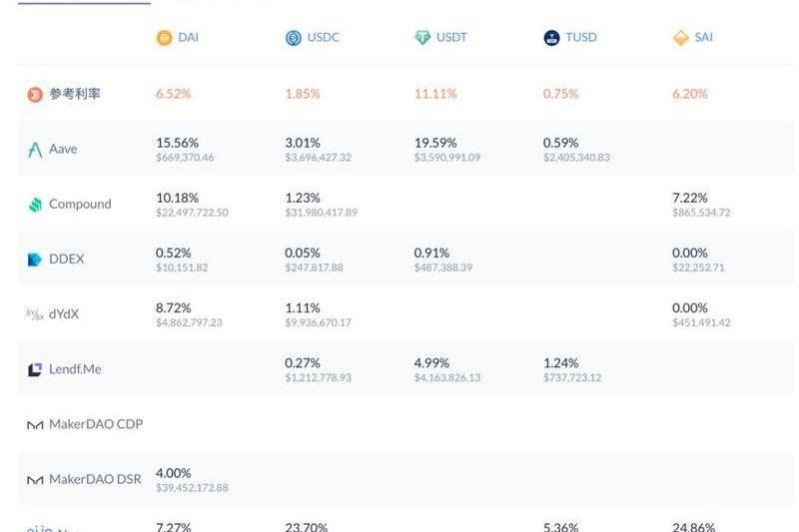The height and width of the screenshot is (532, 799).
Task: Click the TUSD column header
Action: point(580,38)
